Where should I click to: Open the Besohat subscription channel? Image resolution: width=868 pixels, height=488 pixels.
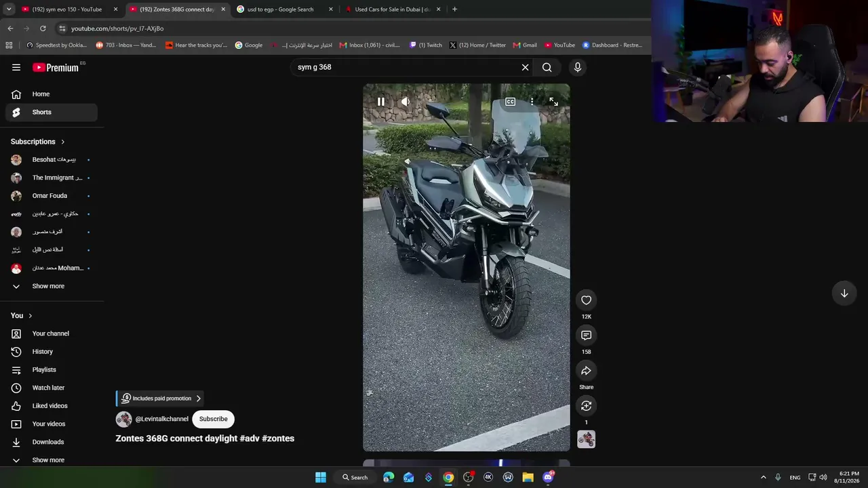click(x=52, y=160)
